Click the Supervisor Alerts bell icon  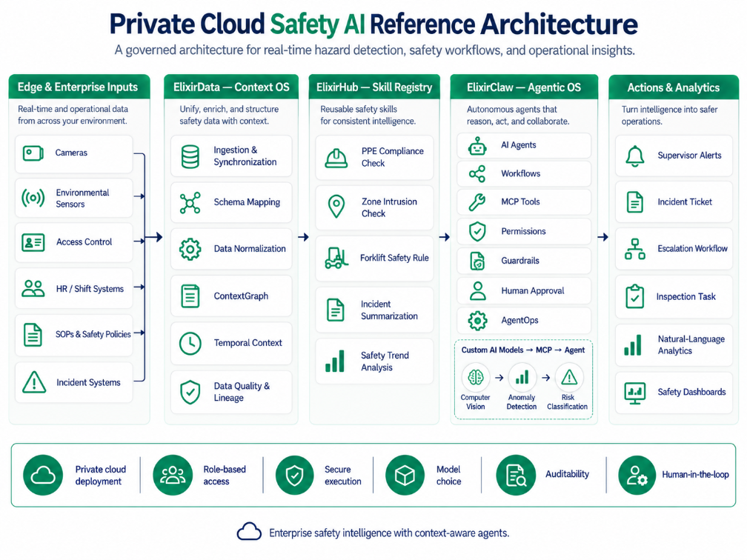(635, 156)
